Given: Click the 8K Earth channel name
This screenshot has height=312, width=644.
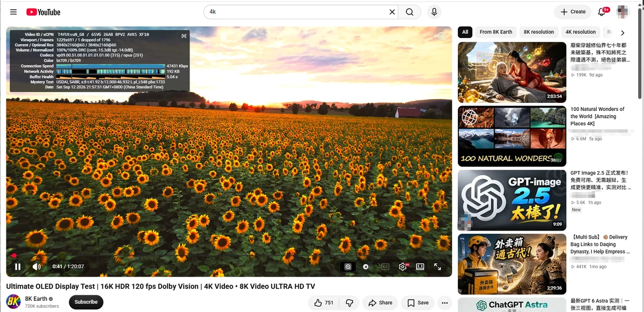Looking at the screenshot, I should coord(36,299).
